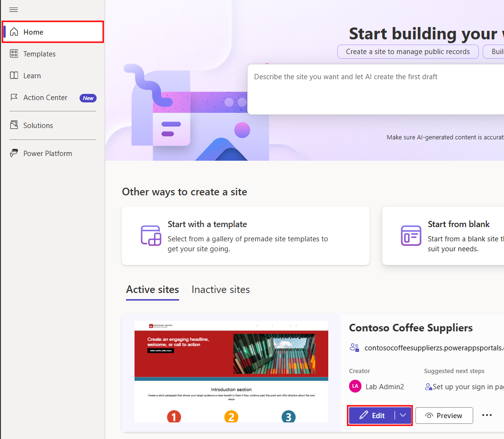Select the Start with a template card
The width and height of the screenshot is (504, 439).
(x=245, y=236)
